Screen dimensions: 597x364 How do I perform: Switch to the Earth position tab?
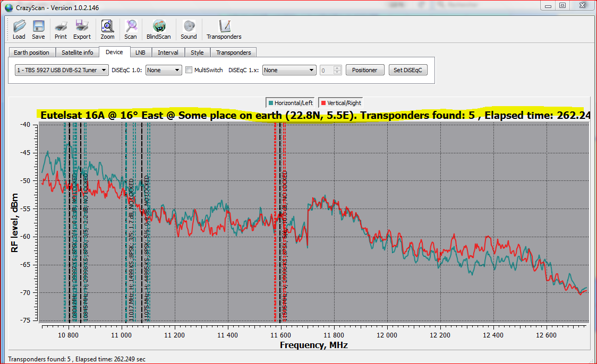(31, 53)
